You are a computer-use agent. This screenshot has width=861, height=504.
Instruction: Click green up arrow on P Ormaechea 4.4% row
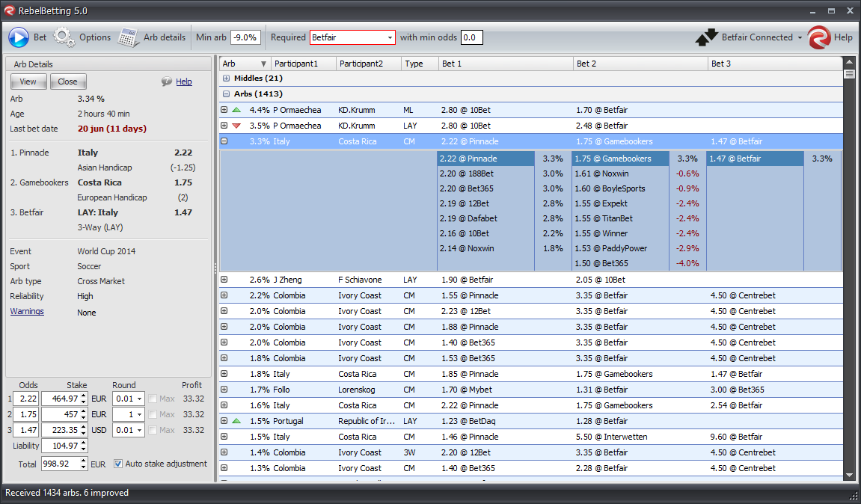click(236, 110)
